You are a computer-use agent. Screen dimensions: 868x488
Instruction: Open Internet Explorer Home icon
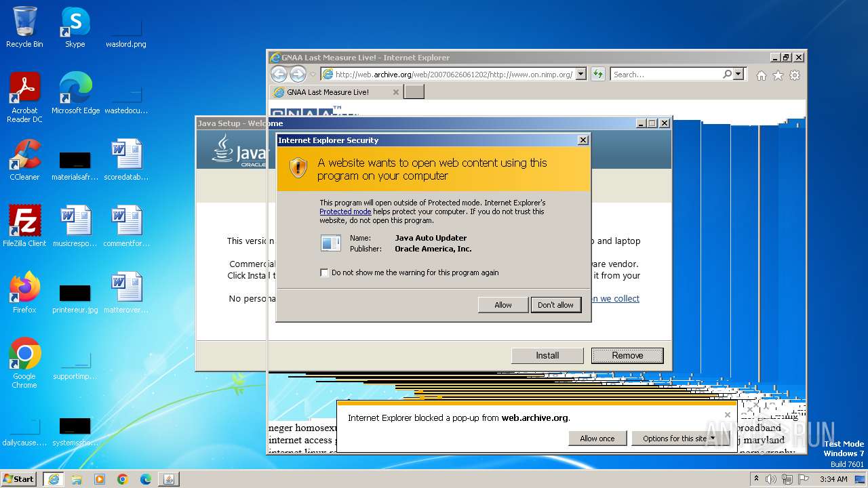[762, 75]
